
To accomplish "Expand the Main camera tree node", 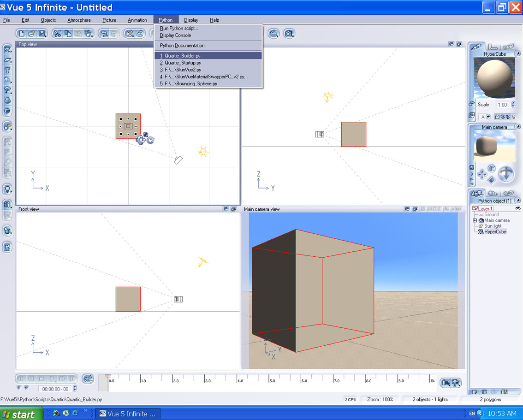I will tap(475, 220).
